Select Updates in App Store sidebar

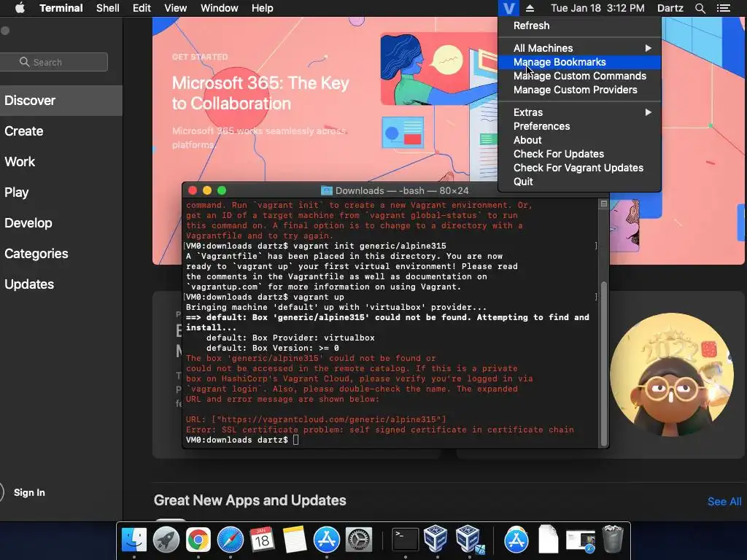click(x=61, y=284)
